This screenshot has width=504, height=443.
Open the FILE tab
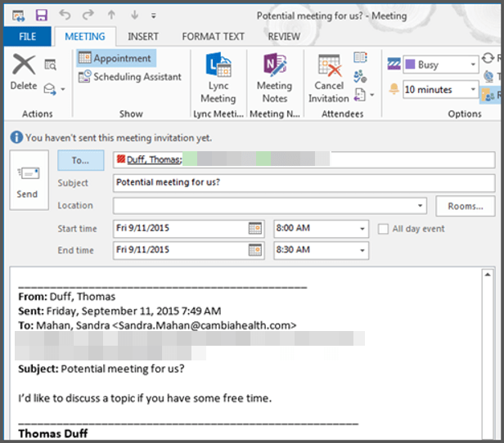[27, 36]
